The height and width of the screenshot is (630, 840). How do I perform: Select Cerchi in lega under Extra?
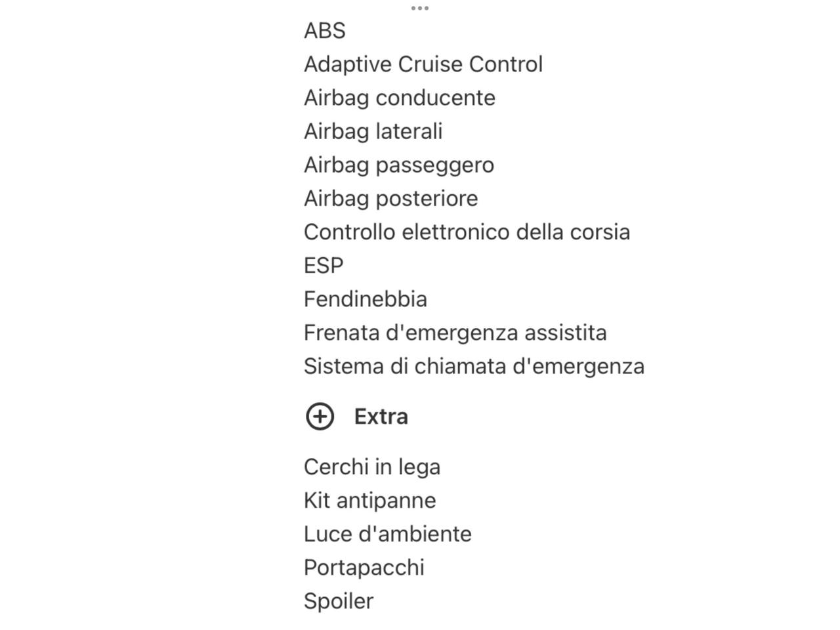[x=372, y=466]
